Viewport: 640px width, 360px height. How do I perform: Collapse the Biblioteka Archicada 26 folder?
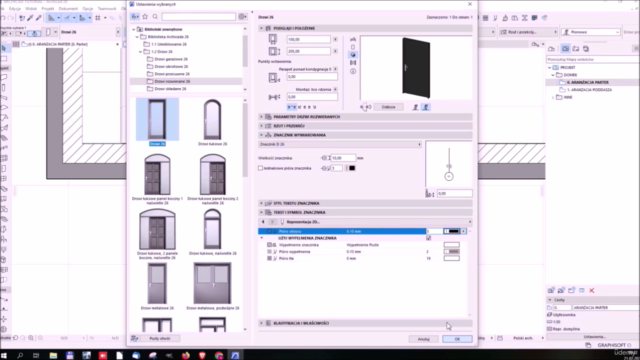(137, 37)
